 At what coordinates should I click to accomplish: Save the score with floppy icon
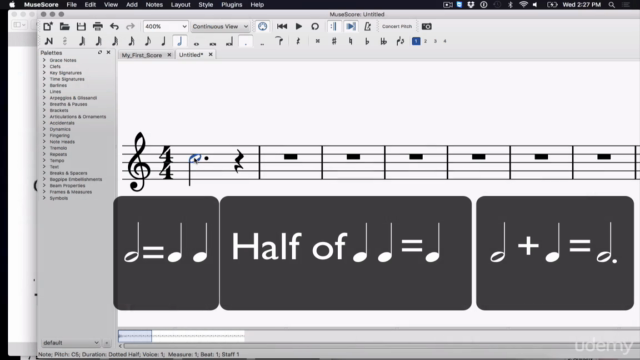coord(81,27)
